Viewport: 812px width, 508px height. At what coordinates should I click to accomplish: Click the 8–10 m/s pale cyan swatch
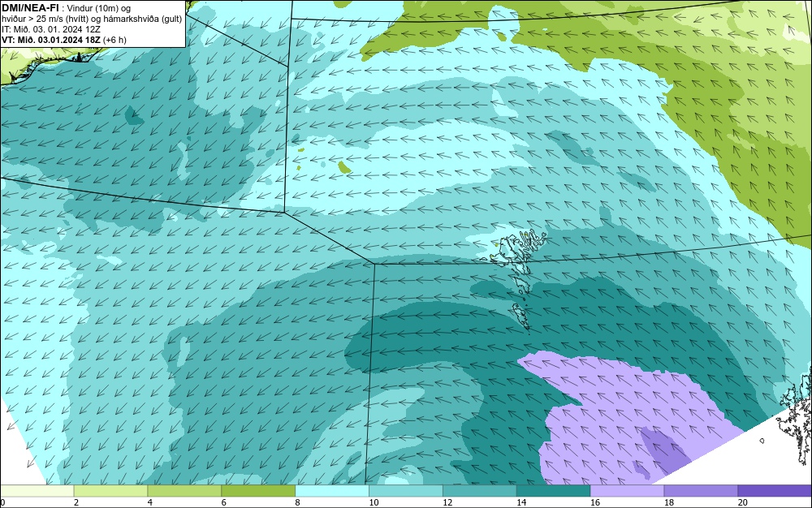tap(332, 491)
